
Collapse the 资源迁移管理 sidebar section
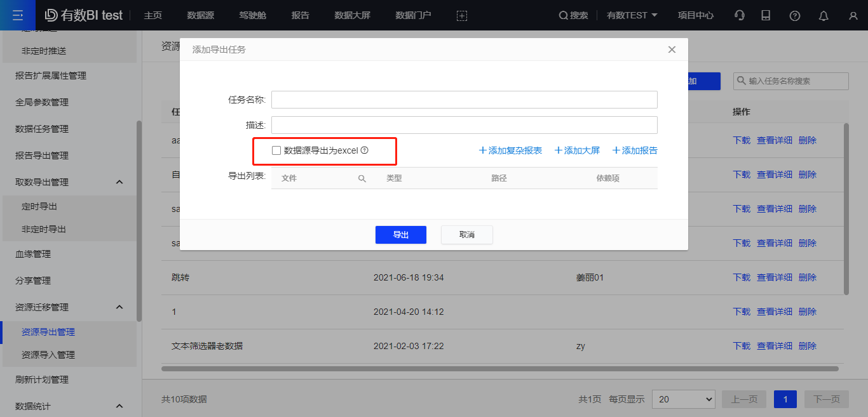119,307
